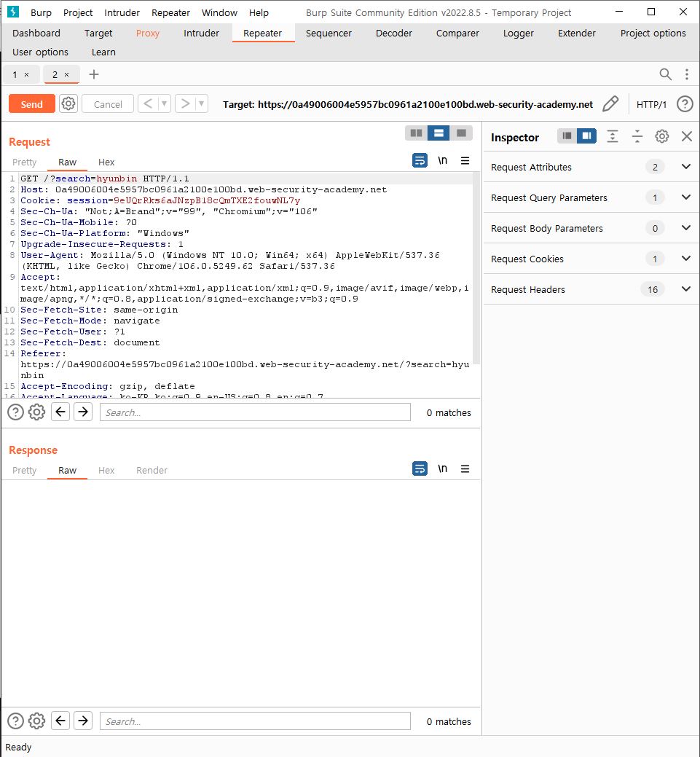700x757 pixels.
Task: Focus the Response search field
Action: point(255,721)
